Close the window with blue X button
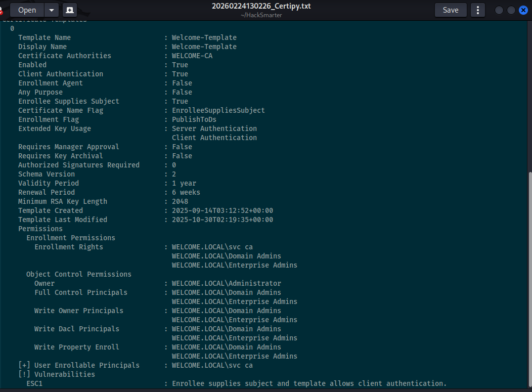The width and height of the screenshot is (532, 392). (523, 10)
